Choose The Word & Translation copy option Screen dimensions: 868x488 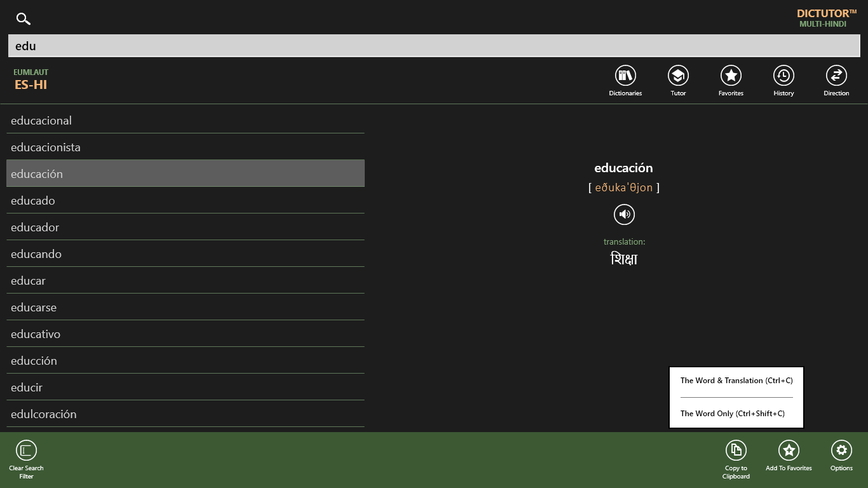click(x=736, y=381)
